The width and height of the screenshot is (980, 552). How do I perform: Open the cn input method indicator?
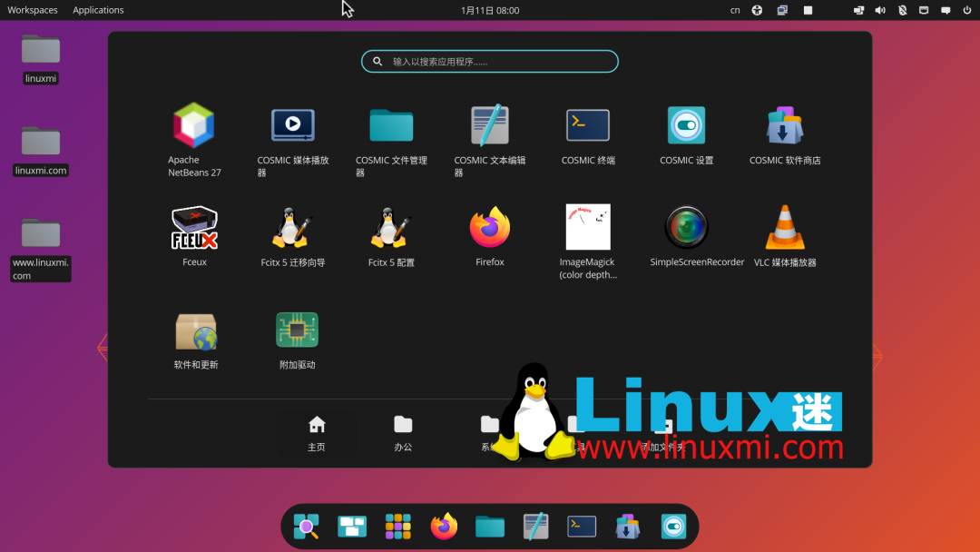tap(735, 10)
